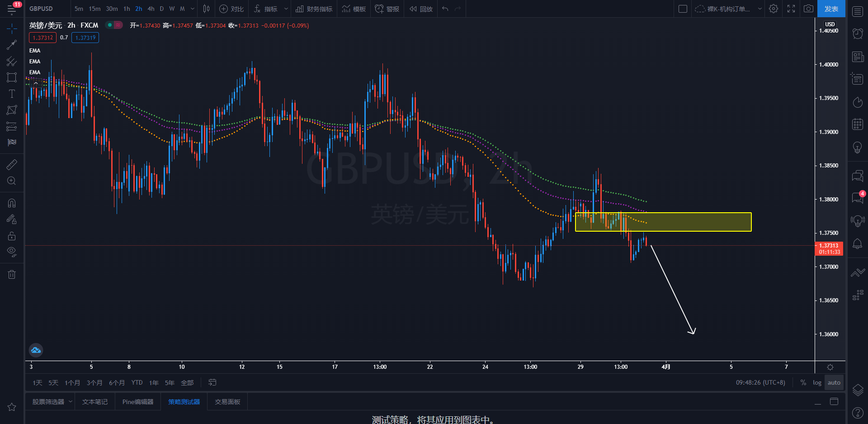
Task: Pick the ruler measure tool
Action: tap(12, 164)
